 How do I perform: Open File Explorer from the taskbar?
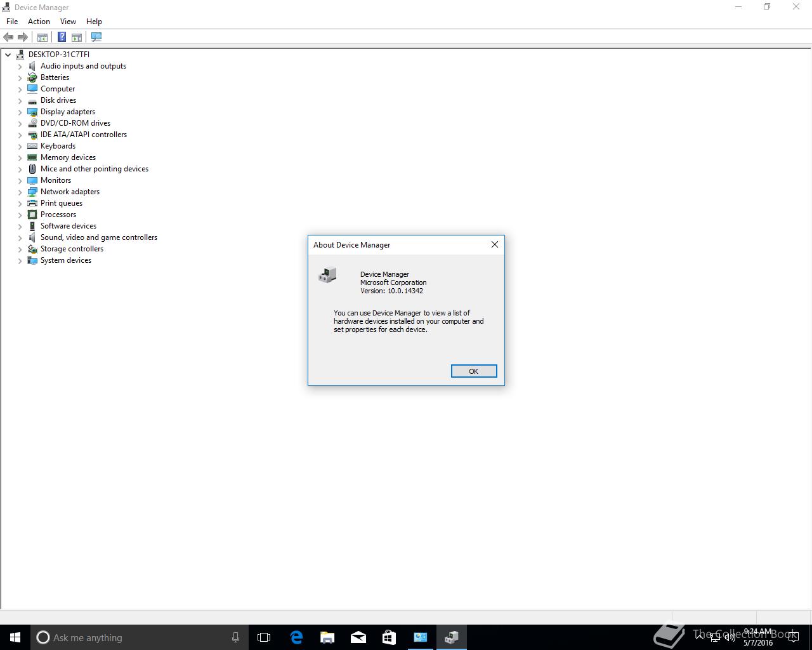327,637
